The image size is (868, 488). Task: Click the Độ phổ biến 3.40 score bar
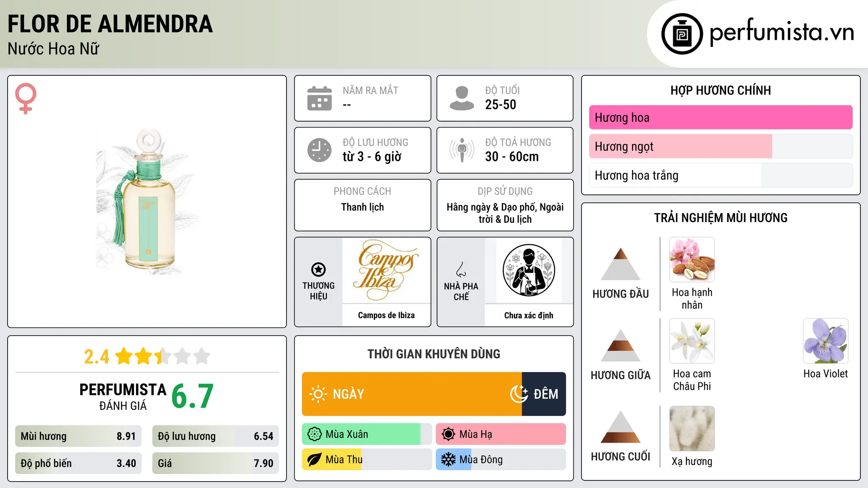click(x=78, y=463)
